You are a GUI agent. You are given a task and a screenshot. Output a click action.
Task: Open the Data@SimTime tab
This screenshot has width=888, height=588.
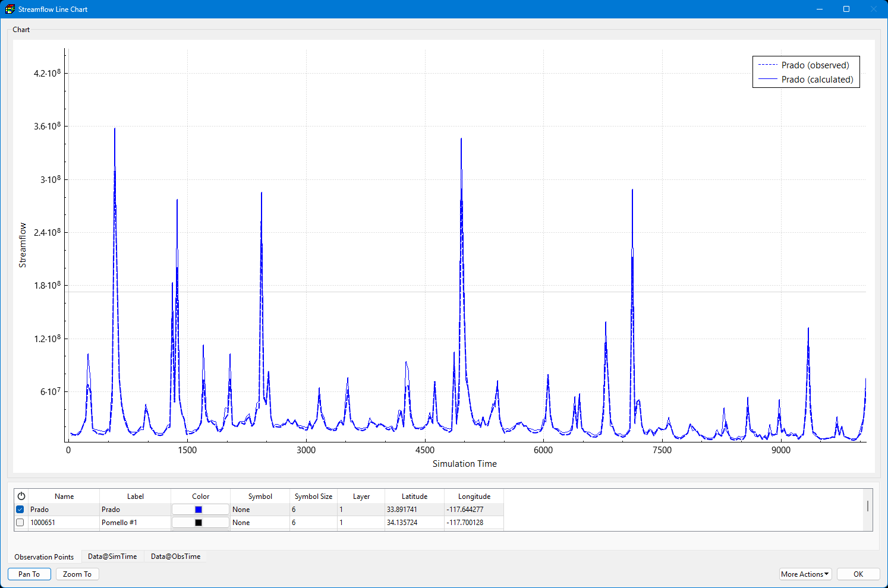click(x=112, y=557)
